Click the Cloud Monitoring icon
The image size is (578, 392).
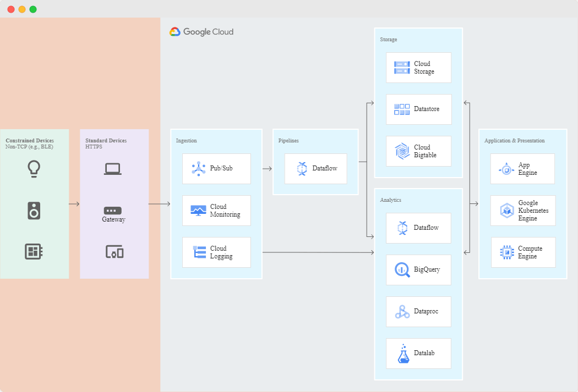tap(198, 211)
